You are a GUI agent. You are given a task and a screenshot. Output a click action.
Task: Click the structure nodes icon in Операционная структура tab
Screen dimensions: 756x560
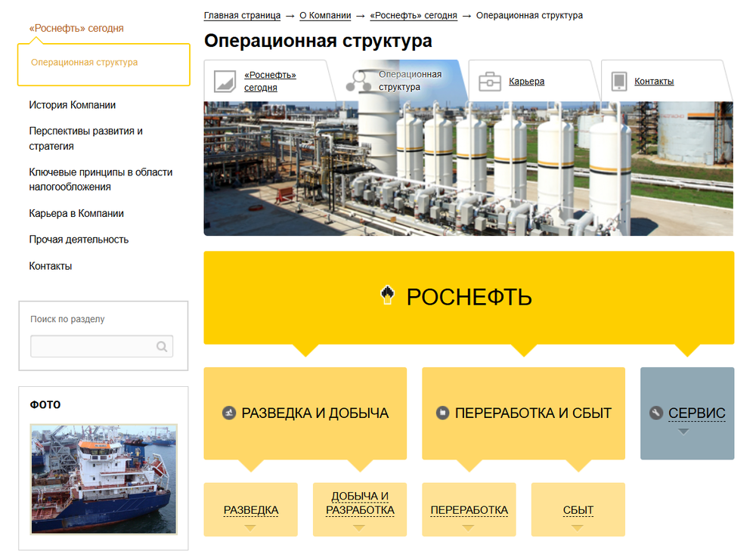(x=358, y=81)
